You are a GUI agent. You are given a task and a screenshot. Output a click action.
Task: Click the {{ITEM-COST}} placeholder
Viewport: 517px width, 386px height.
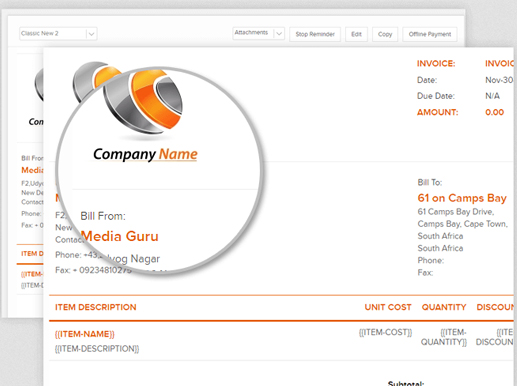[x=385, y=332]
